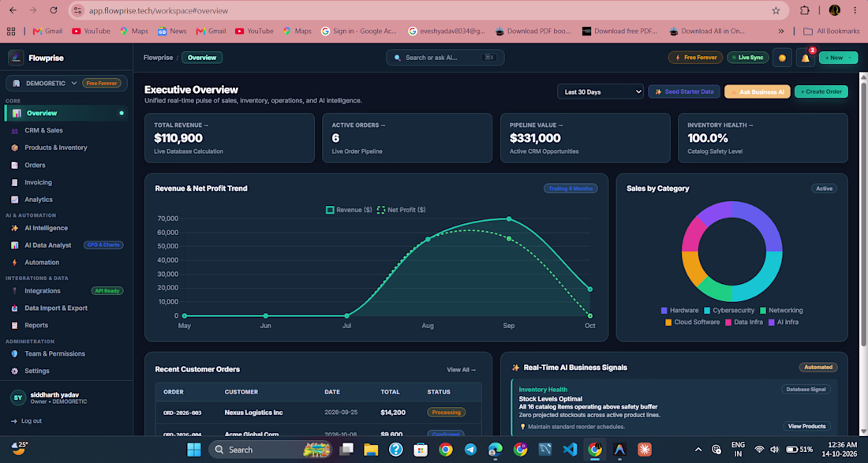Expand the DEMOGRETIC workspace selector
Image resolution: width=868 pixels, height=463 pixels.
click(x=66, y=83)
